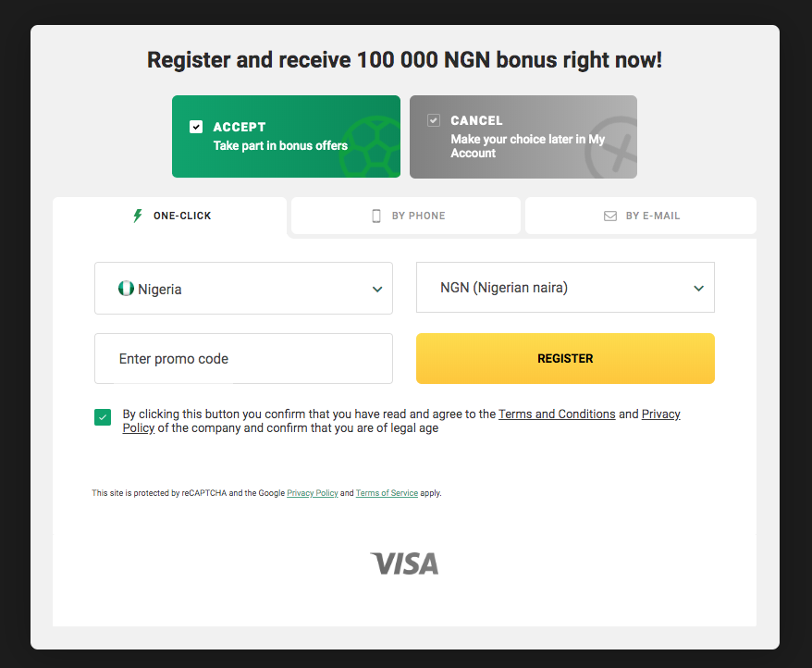
Task: Uncheck the Terms and Conditions agreement checkbox
Action: (103, 417)
